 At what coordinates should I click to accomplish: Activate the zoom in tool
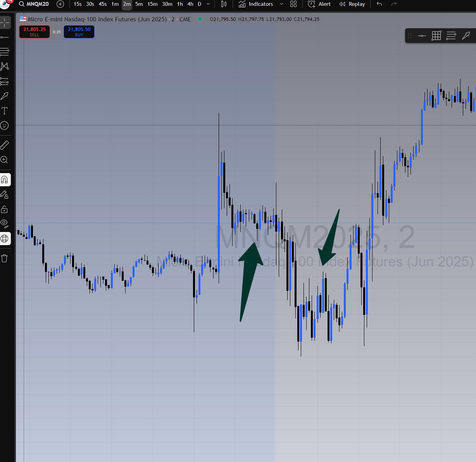pyautogui.click(x=5, y=160)
